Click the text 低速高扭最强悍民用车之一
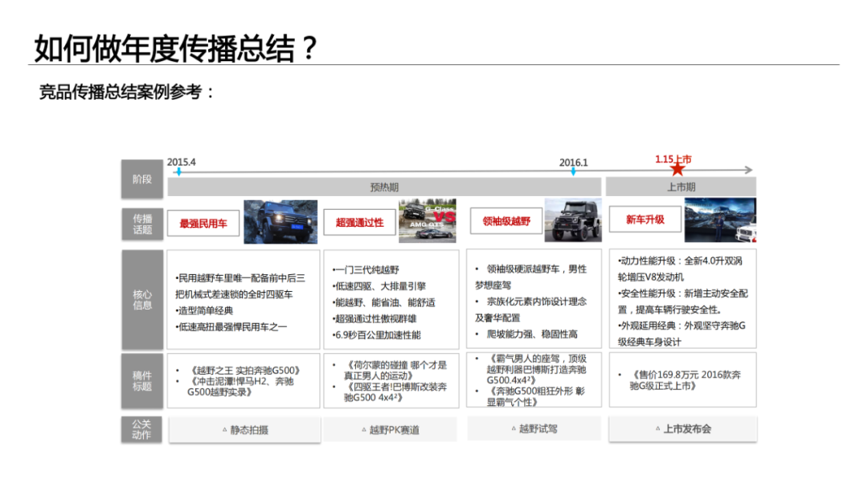This screenshot has width=868, height=488. point(231,327)
